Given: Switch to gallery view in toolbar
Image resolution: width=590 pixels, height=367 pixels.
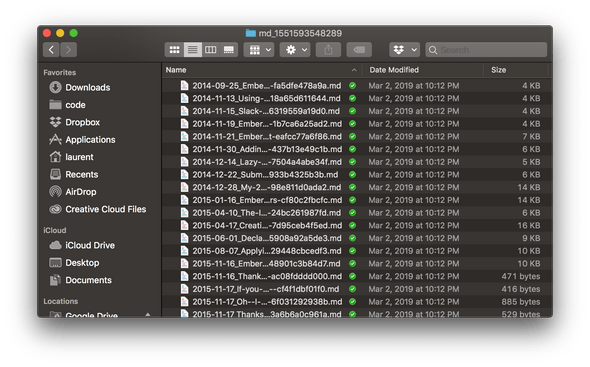Looking at the screenshot, I should 228,50.
